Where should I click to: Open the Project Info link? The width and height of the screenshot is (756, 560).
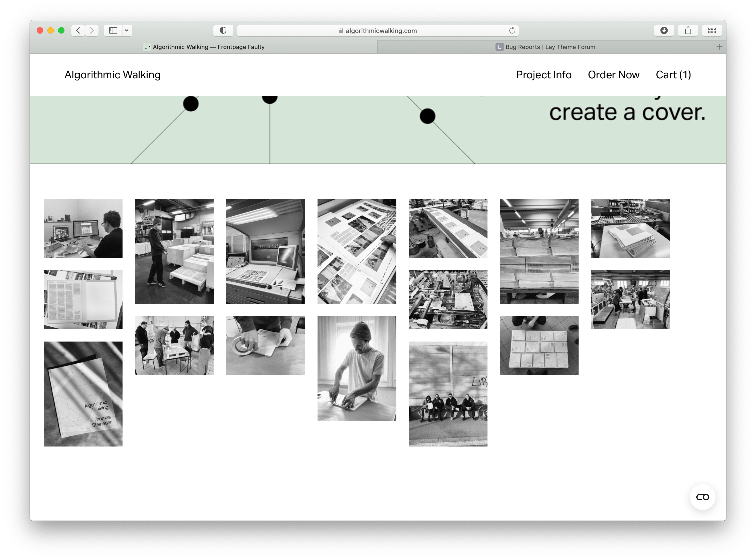[543, 75]
